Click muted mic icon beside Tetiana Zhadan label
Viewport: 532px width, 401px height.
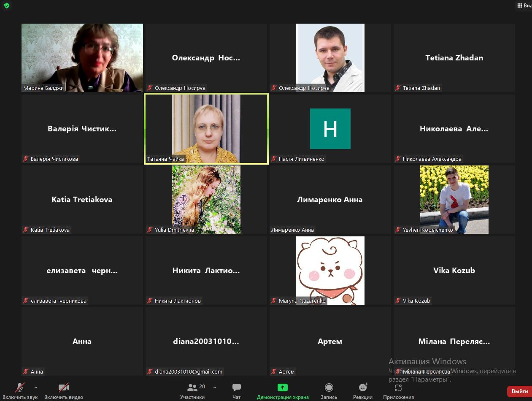tap(398, 88)
